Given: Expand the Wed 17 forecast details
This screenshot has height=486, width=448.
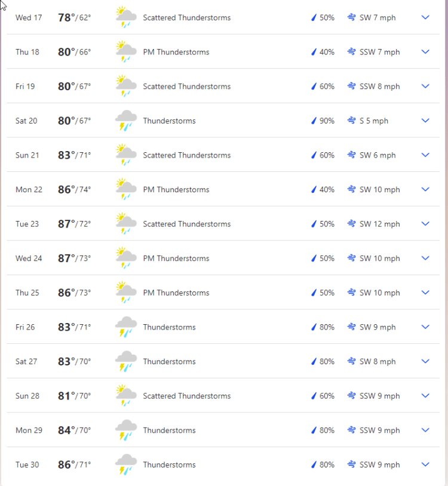Looking at the screenshot, I should [x=425, y=17].
